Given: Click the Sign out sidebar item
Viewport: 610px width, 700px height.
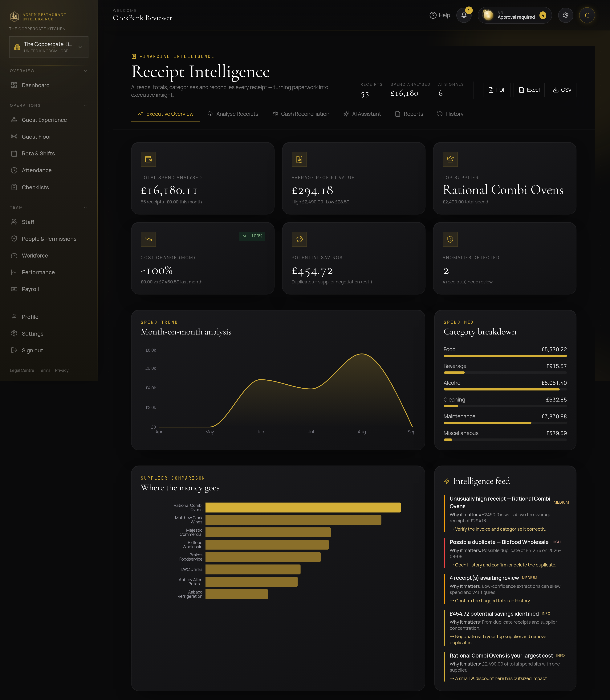Looking at the screenshot, I should [x=49, y=350].
